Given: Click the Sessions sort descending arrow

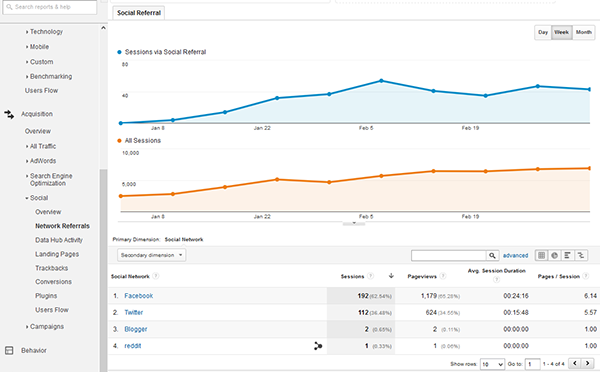Looking at the screenshot, I should 391,276.
